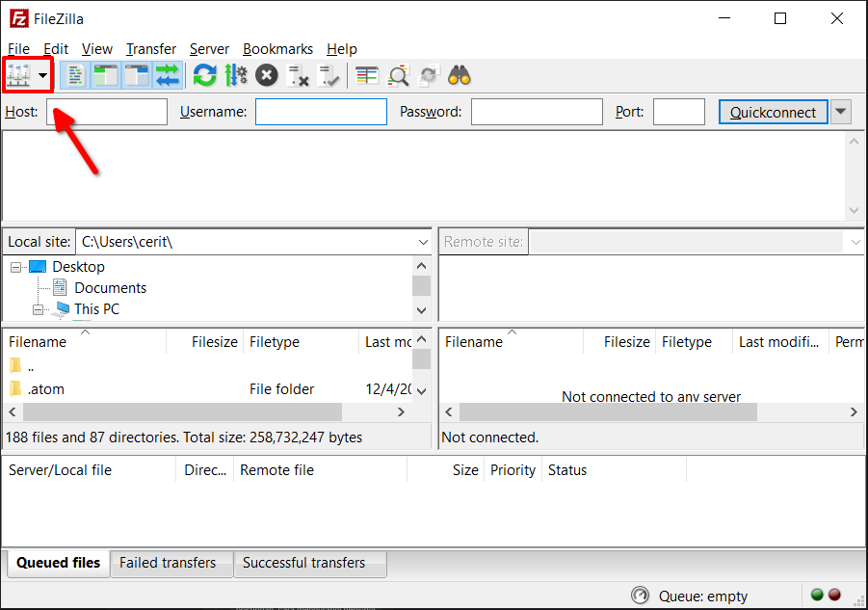
Task: Focus the Port input field
Action: pyautogui.click(x=678, y=112)
